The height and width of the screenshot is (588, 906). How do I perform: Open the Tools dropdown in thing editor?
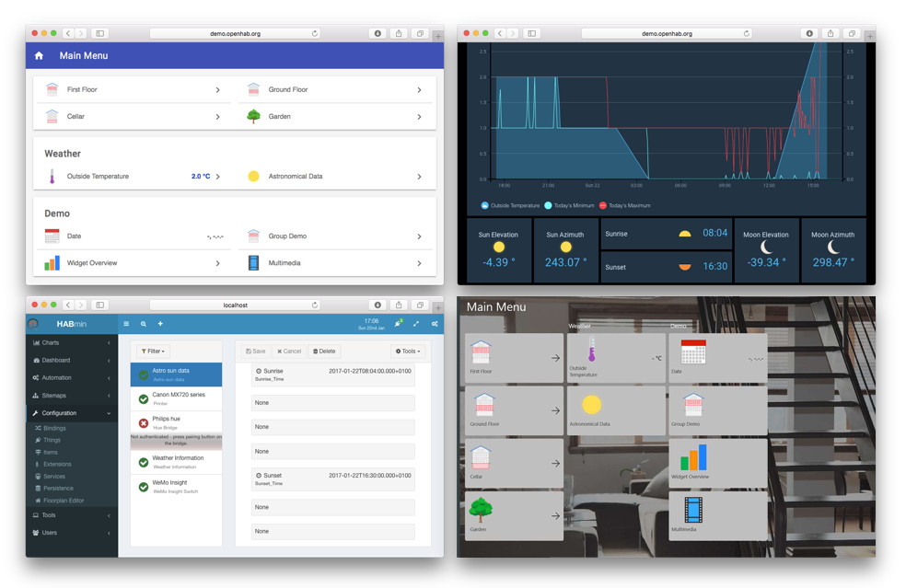pos(408,352)
